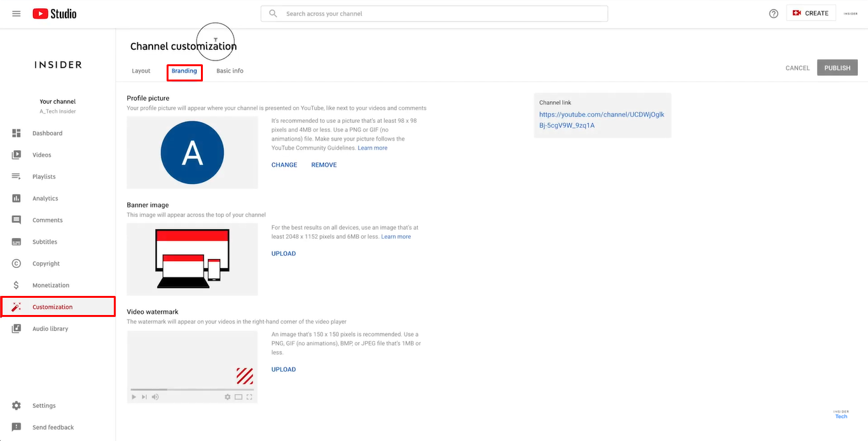Collapse the sidebar with the hamburger menu
The image size is (868, 441).
point(16,13)
